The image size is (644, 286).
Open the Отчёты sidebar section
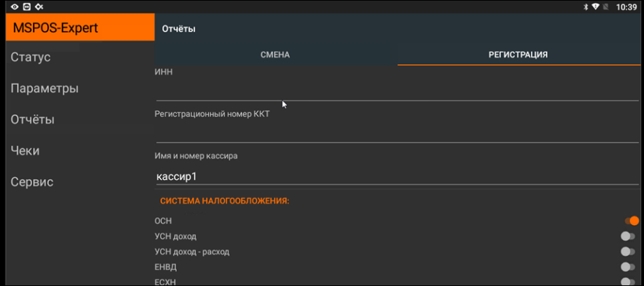[x=32, y=119]
